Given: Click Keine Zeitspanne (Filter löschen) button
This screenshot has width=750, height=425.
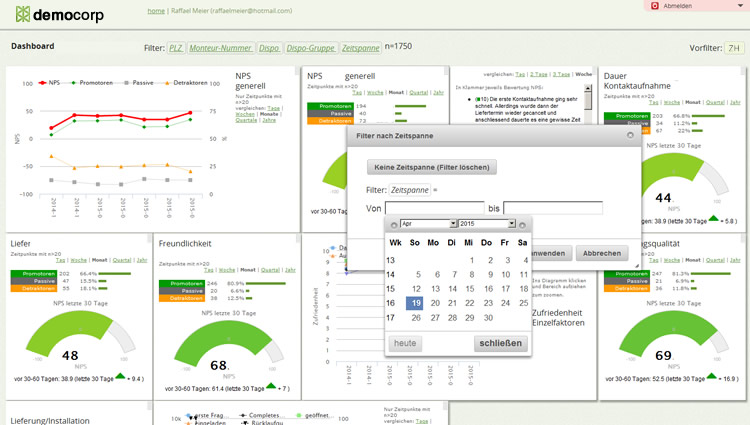Looking at the screenshot, I should tap(431, 167).
